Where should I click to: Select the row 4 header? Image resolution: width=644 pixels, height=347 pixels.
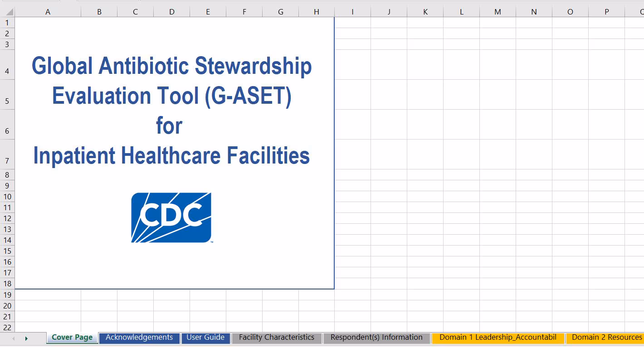(7, 71)
